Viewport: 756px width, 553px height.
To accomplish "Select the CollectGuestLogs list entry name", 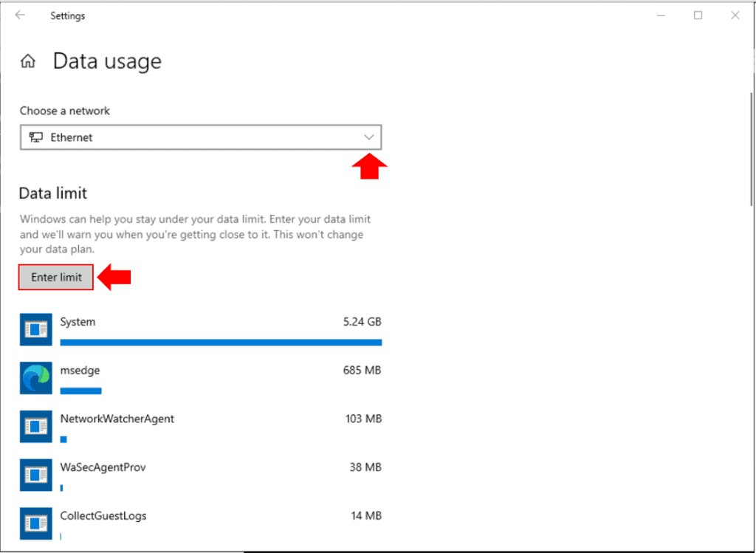I will point(103,516).
